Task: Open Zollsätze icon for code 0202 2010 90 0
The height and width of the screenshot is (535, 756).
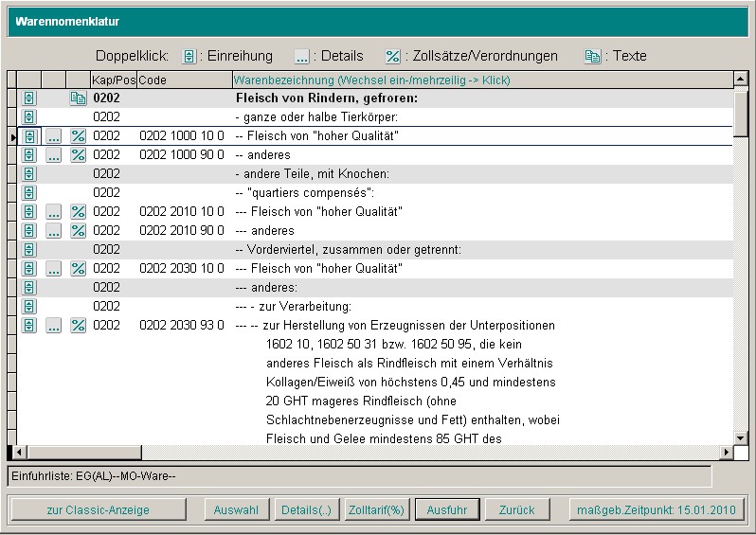Action: 78,231
